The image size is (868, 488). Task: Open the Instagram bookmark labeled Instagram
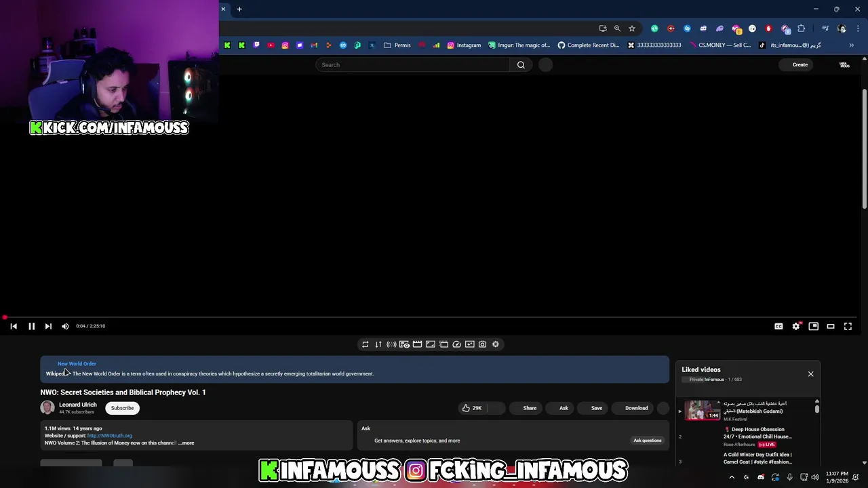(x=464, y=45)
